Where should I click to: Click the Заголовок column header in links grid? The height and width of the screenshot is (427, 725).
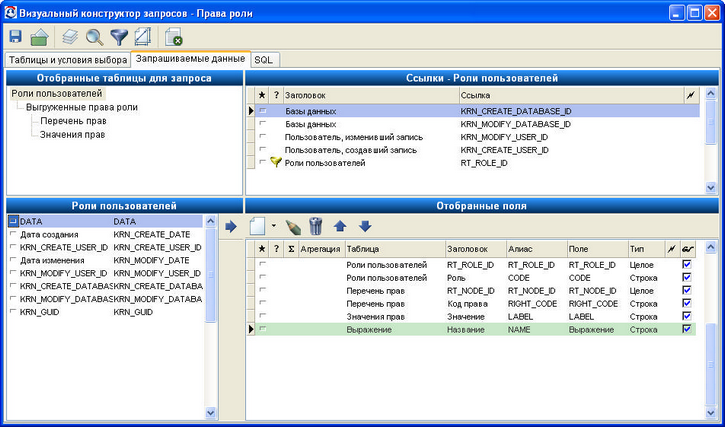[371, 95]
